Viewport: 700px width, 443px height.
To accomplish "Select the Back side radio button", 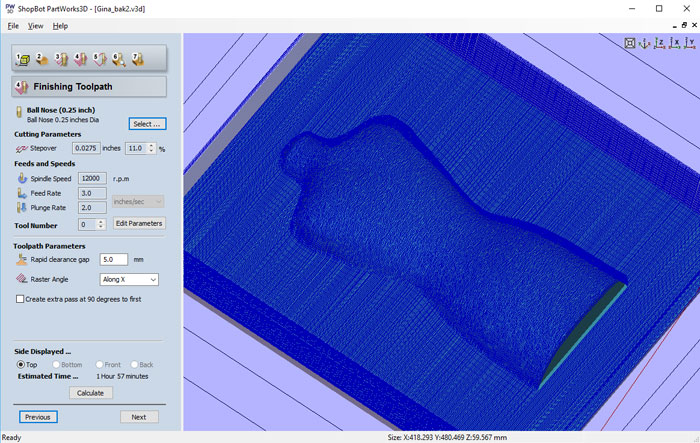I will [134, 364].
